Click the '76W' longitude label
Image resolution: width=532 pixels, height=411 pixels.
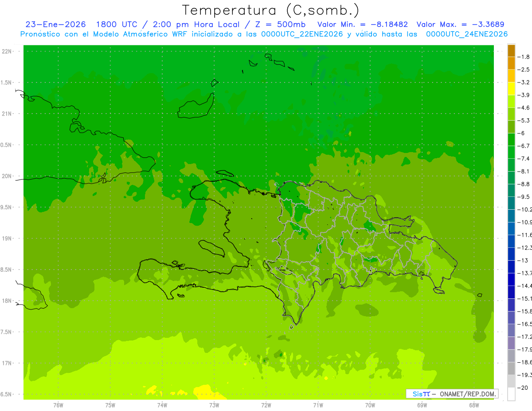(x=58, y=405)
